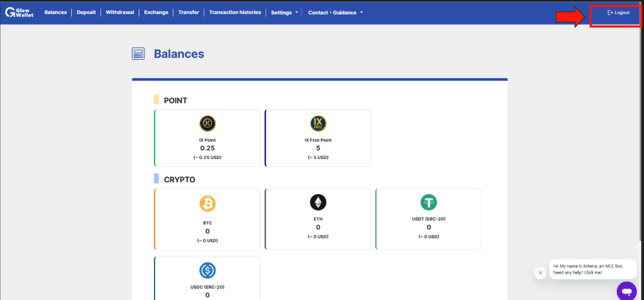
Task: Click the USDC coin icon
Action: (208, 270)
